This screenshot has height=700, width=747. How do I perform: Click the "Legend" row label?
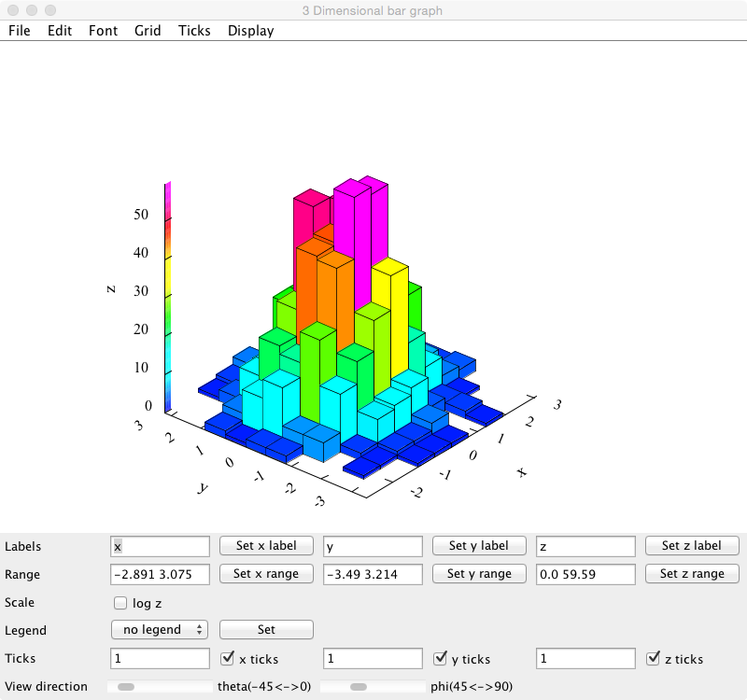click(25, 631)
